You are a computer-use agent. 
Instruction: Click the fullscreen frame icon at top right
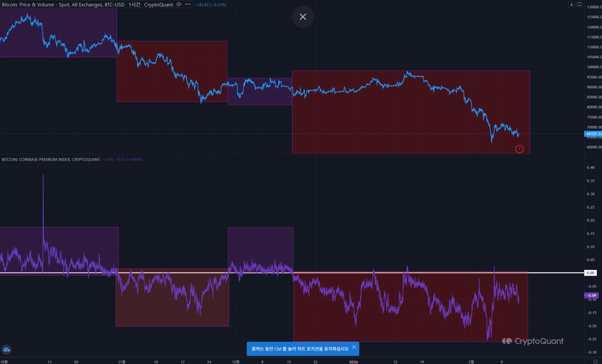tap(579, 4)
